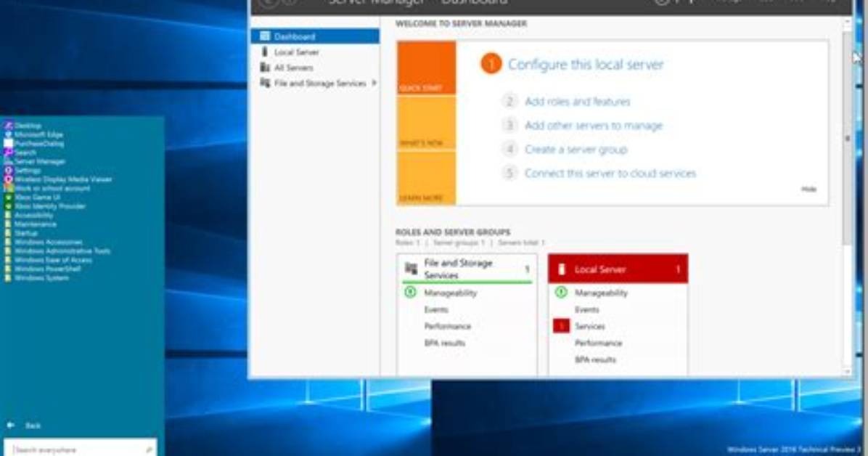
Task: Click the orange step 1 circle beside Configure this local server
Action: (x=491, y=64)
